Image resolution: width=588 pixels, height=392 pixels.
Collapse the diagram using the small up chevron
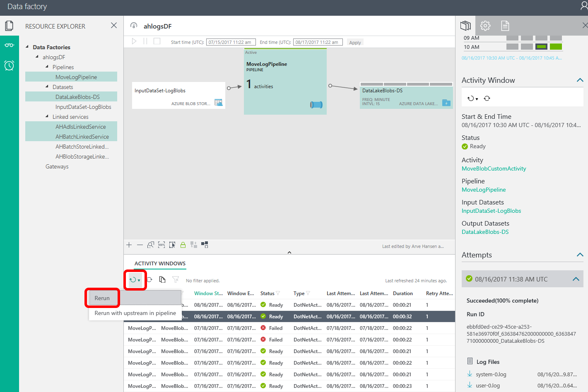point(289,252)
